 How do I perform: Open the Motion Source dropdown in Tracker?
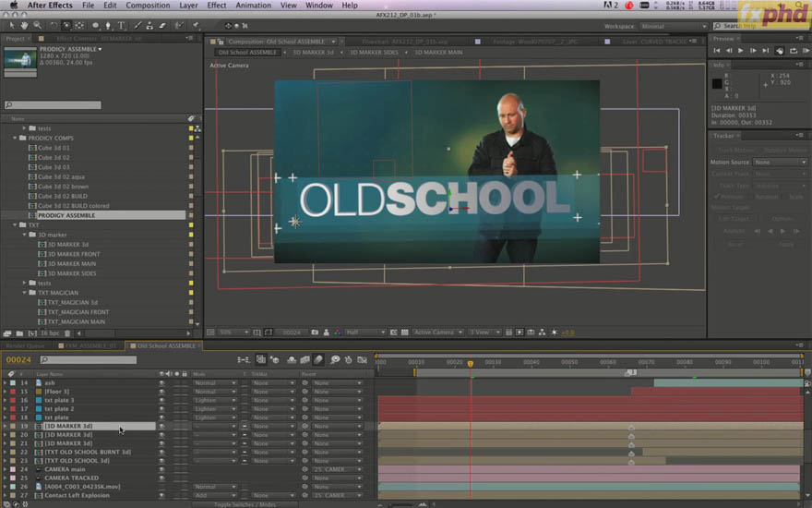tap(780, 163)
